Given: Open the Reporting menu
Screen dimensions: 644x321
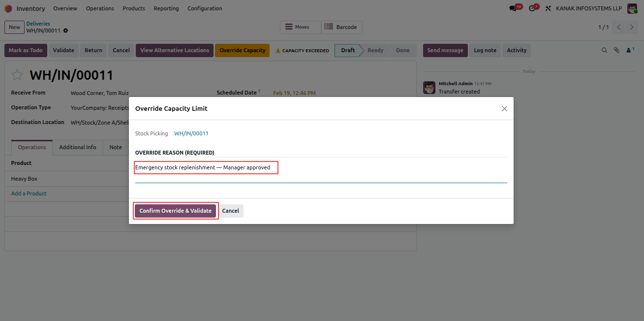Looking at the screenshot, I should click(x=166, y=8).
